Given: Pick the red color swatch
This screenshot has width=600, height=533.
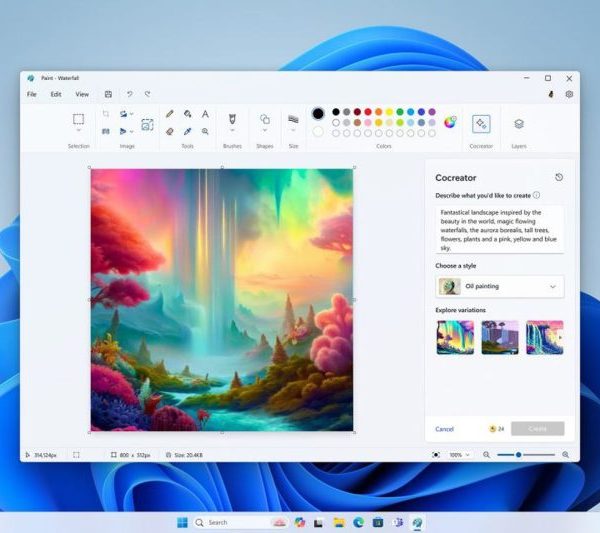Looking at the screenshot, I should click(x=368, y=112).
